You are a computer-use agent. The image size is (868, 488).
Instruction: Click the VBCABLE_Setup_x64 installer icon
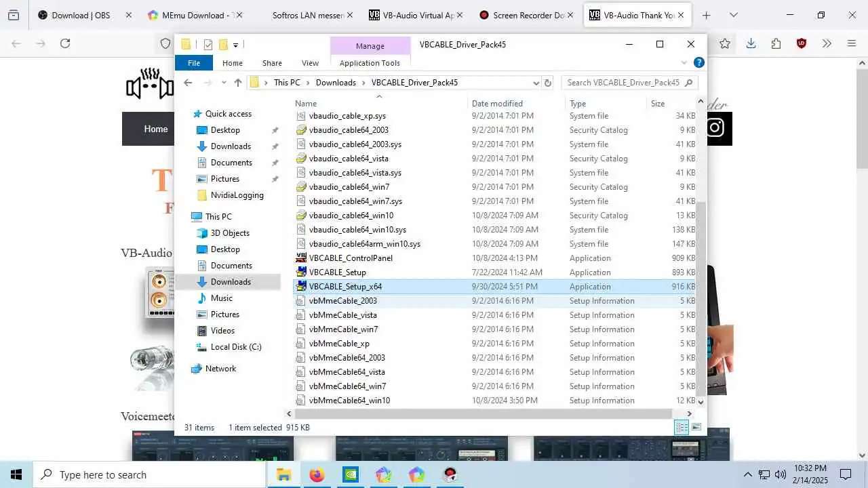[302, 287]
